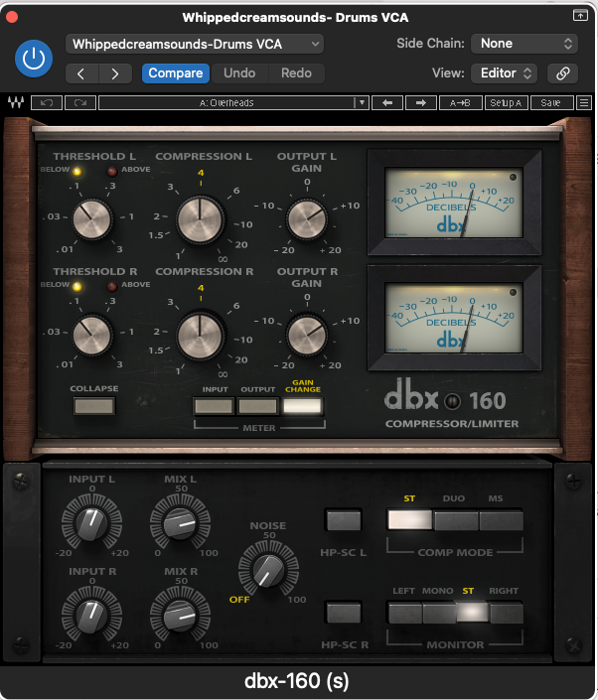Click the upper meter's overload LED

click(x=513, y=177)
